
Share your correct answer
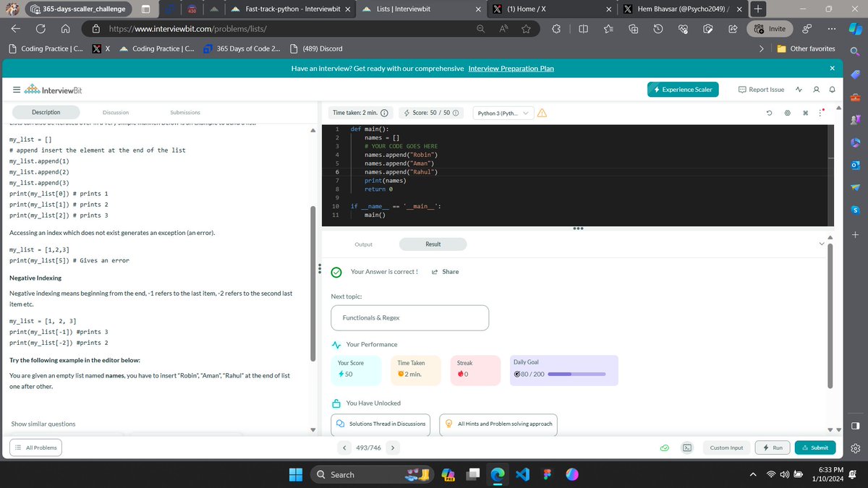point(445,272)
